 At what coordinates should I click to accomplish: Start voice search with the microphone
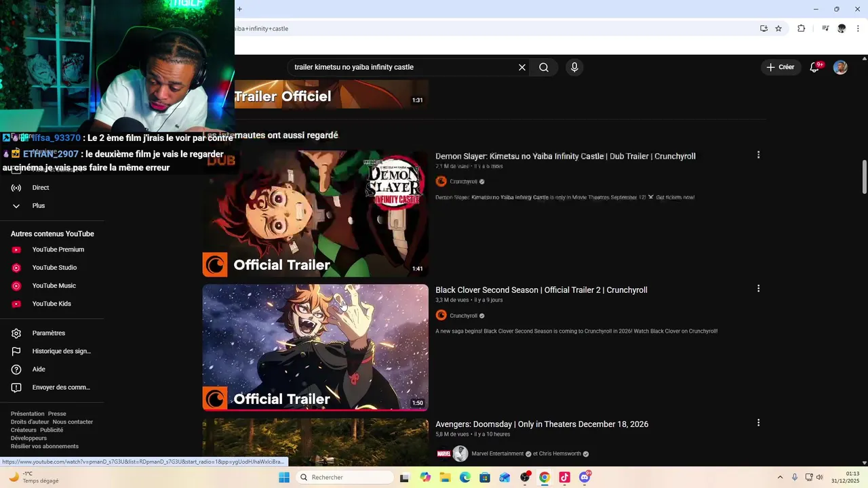click(574, 67)
